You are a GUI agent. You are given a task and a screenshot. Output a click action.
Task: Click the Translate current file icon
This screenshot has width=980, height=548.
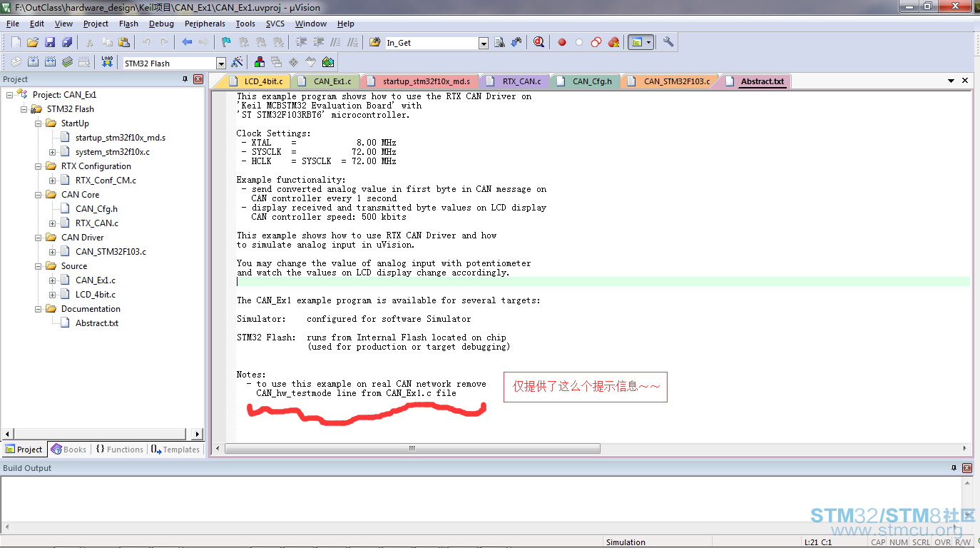pos(16,62)
